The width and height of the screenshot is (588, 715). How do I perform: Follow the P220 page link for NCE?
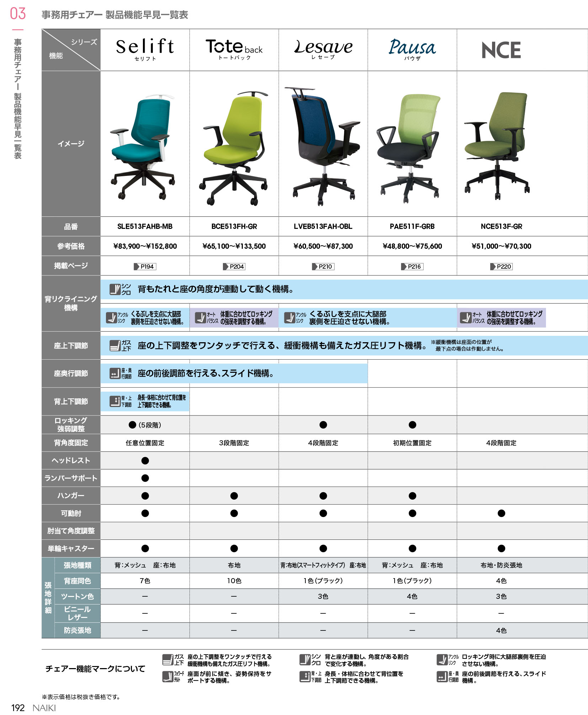pyautogui.click(x=501, y=267)
